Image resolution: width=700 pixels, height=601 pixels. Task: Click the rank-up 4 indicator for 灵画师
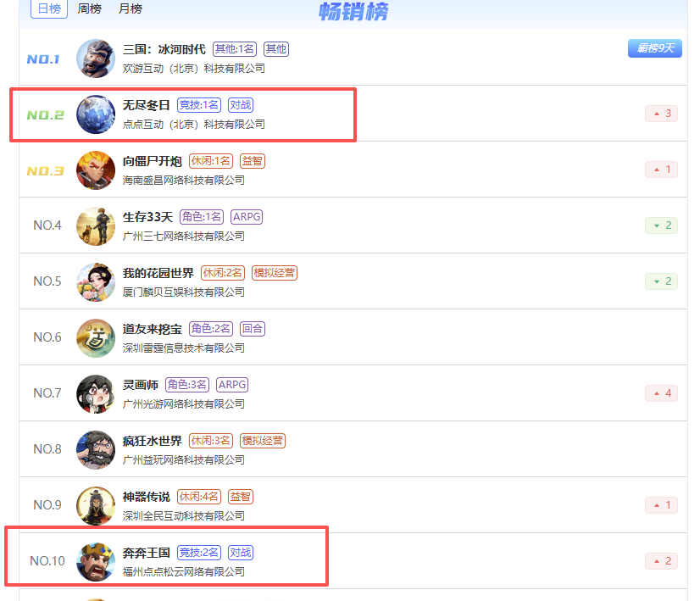click(x=661, y=393)
